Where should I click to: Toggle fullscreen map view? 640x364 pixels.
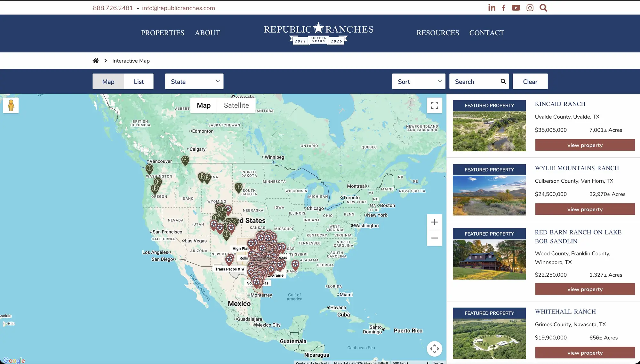(435, 105)
